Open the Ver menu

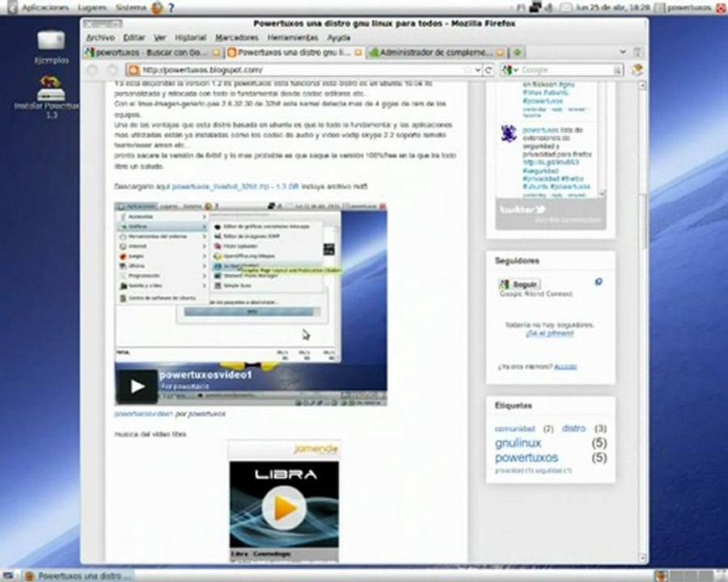coord(159,38)
